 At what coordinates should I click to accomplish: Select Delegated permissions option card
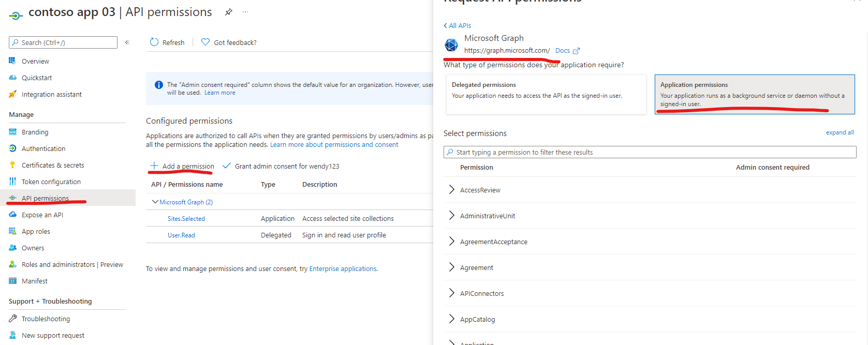546,94
